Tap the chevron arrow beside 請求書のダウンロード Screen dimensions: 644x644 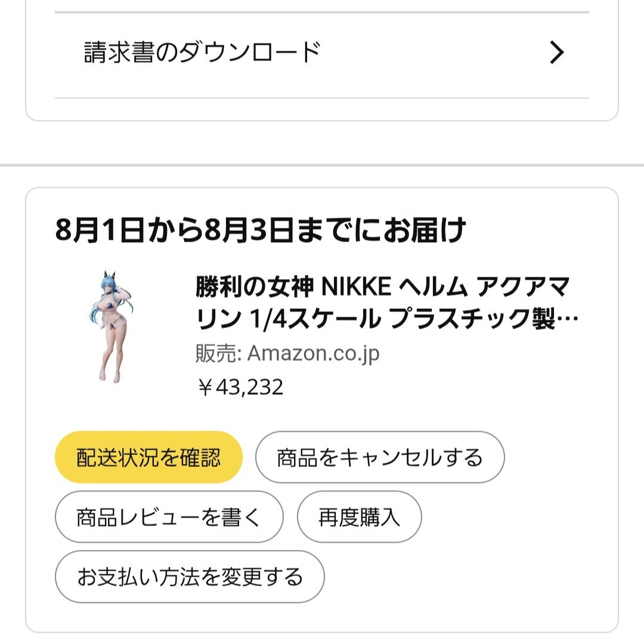click(x=556, y=52)
